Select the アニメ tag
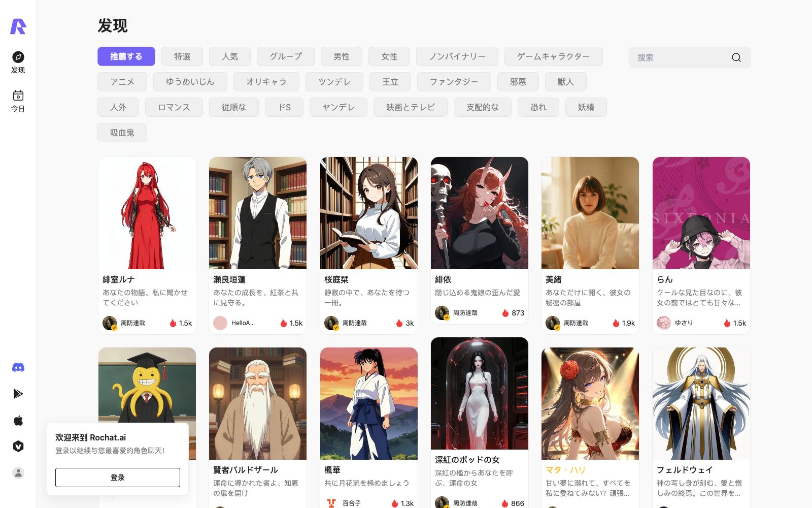The width and height of the screenshot is (812, 508). pos(122,82)
